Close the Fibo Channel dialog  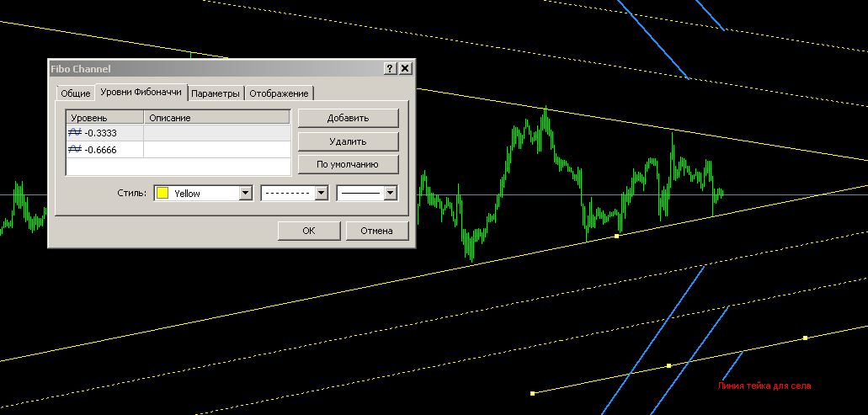405,68
